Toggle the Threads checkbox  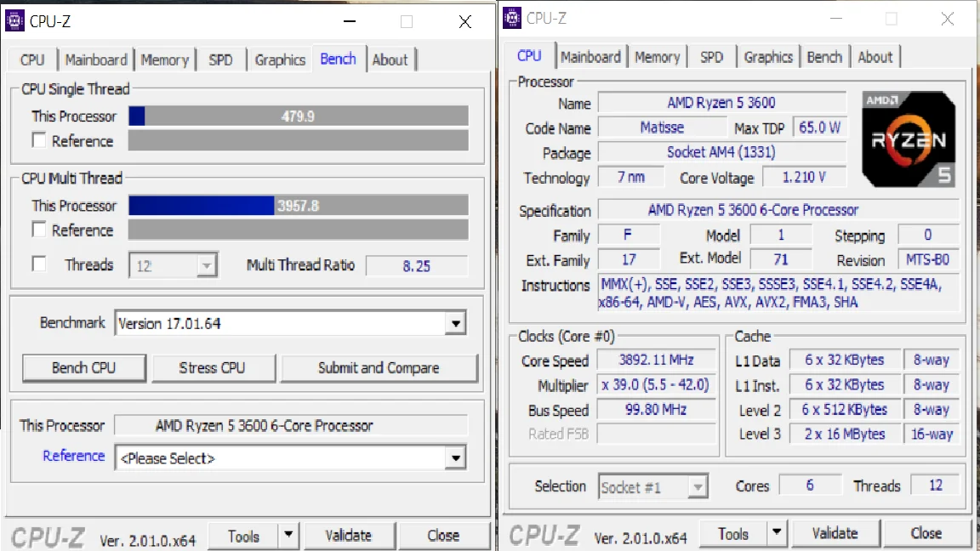coord(39,264)
